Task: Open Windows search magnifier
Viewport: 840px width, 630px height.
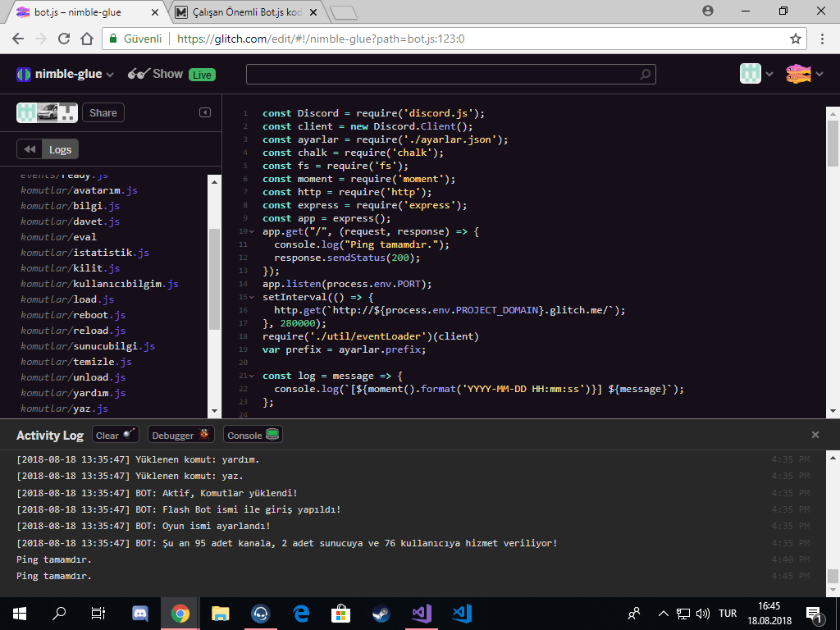Action: click(x=59, y=614)
